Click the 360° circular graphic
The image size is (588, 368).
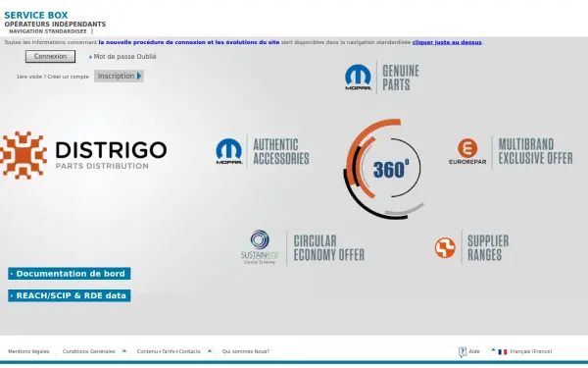coord(384,169)
